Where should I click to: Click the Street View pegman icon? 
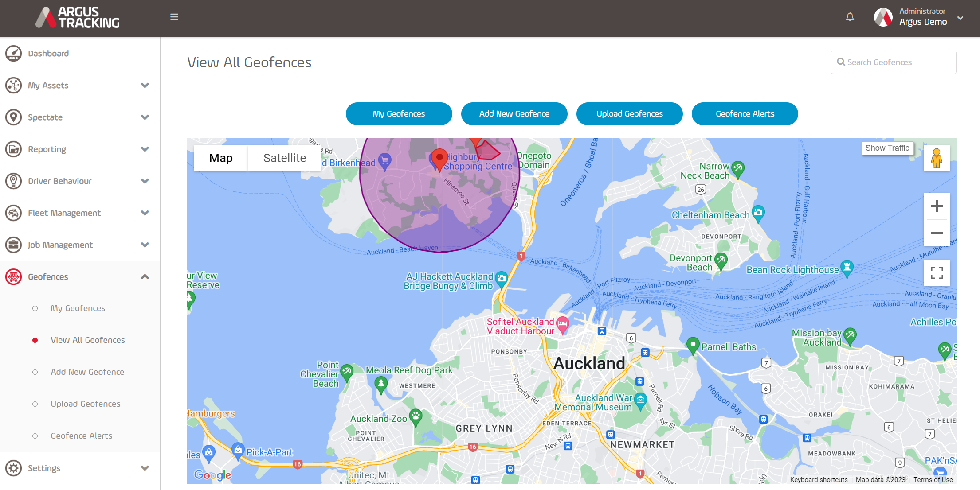coord(937,158)
